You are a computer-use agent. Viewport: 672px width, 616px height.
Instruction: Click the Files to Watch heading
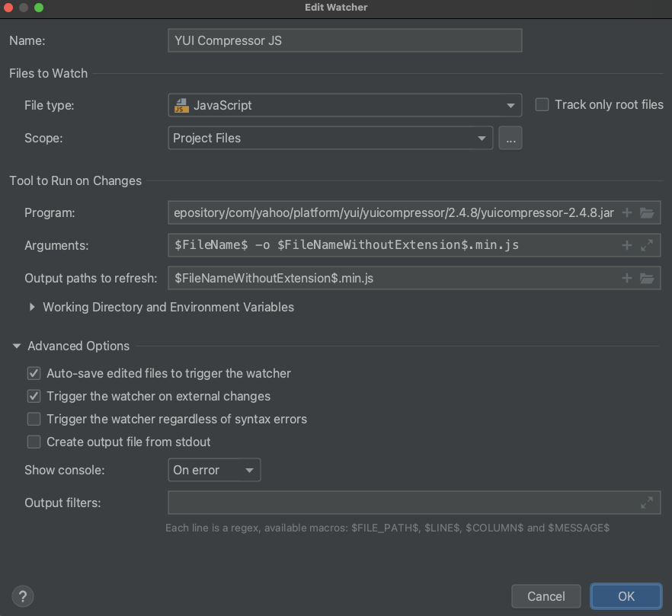(x=49, y=73)
